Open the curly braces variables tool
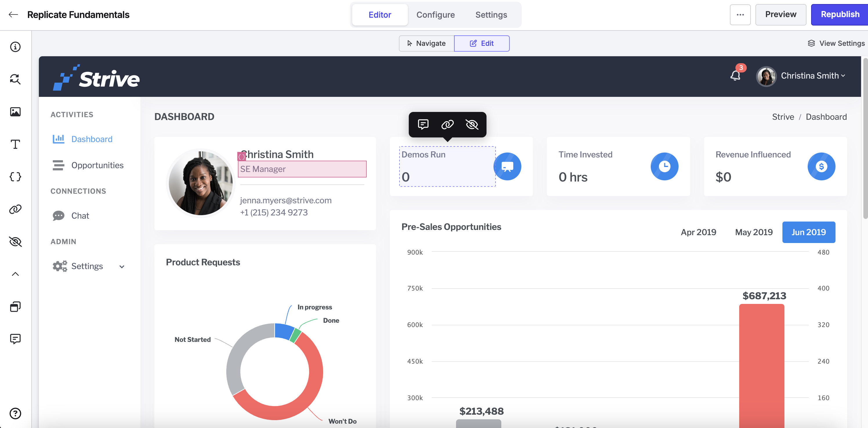The height and width of the screenshot is (428, 868). click(15, 177)
